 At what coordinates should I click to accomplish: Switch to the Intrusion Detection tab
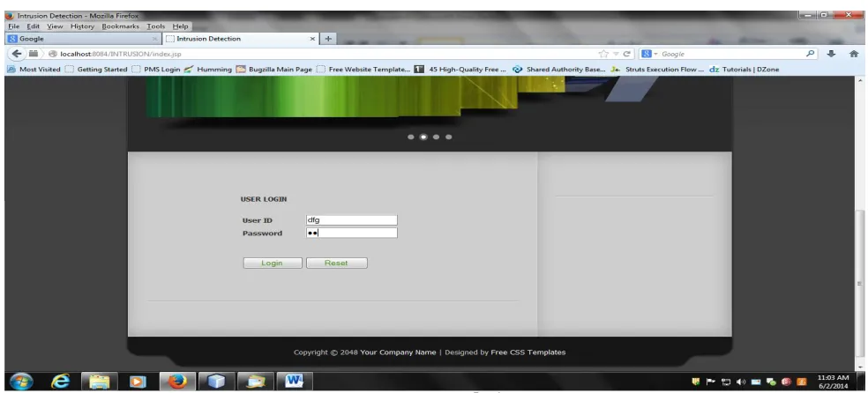241,39
